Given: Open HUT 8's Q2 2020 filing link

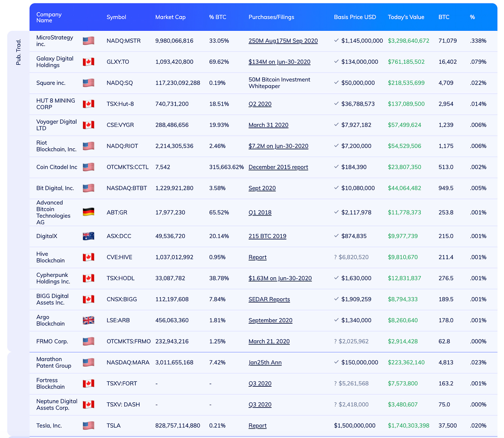Looking at the screenshot, I should [260, 104].
